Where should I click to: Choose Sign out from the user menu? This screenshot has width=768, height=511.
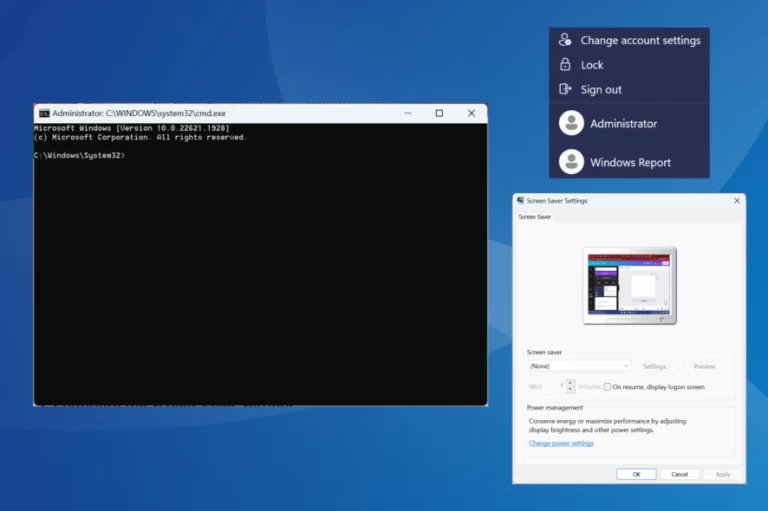coord(601,89)
